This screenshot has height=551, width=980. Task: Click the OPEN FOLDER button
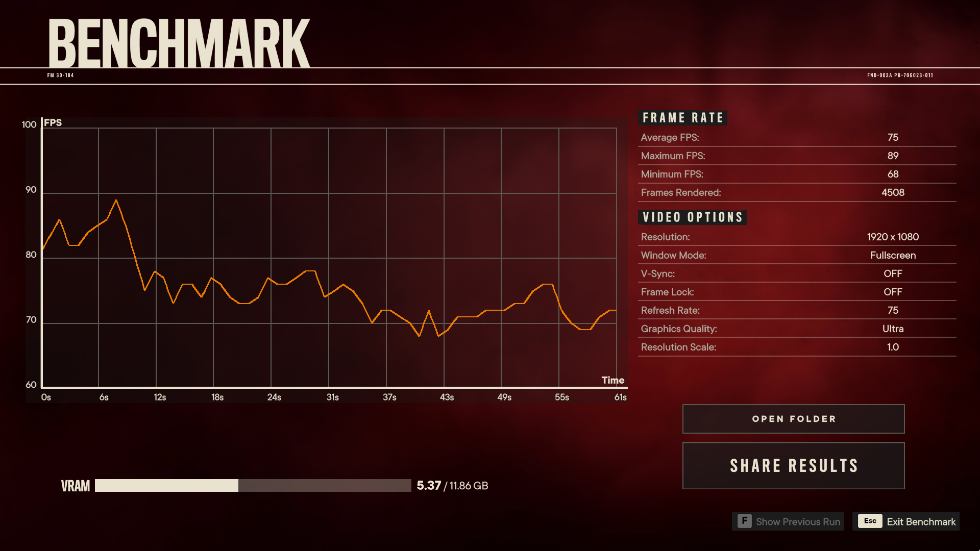[x=794, y=418]
